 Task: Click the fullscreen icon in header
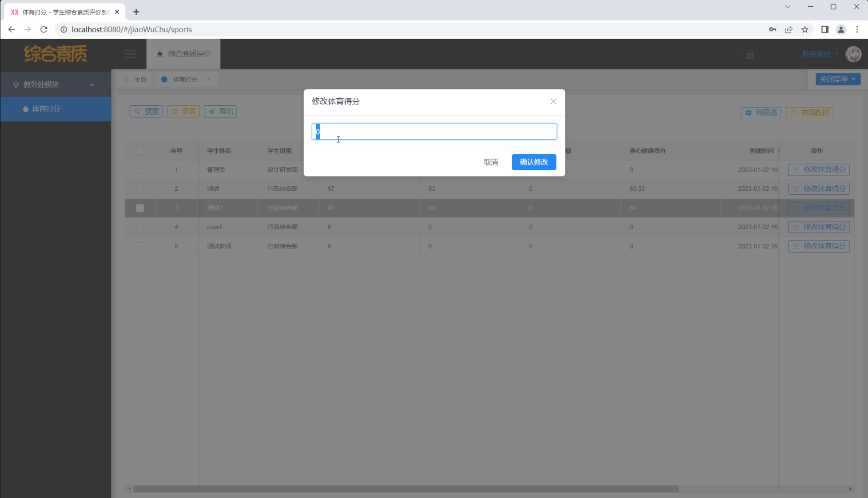click(735, 54)
